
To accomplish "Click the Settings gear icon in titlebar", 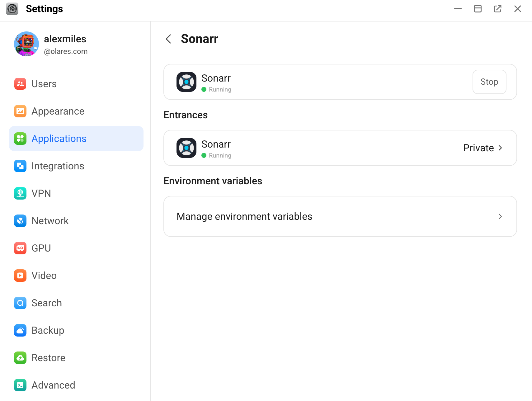I will pyautogui.click(x=12, y=9).
